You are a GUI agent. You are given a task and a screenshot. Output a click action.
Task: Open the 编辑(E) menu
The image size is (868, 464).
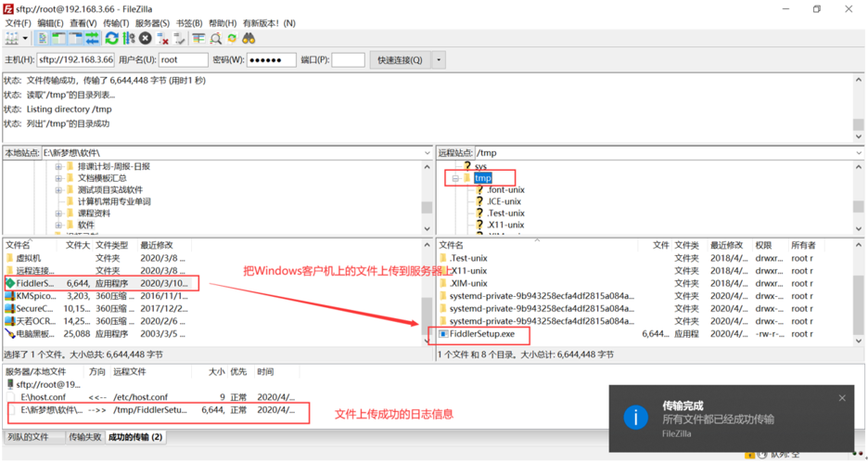click(x=50, y=23)
